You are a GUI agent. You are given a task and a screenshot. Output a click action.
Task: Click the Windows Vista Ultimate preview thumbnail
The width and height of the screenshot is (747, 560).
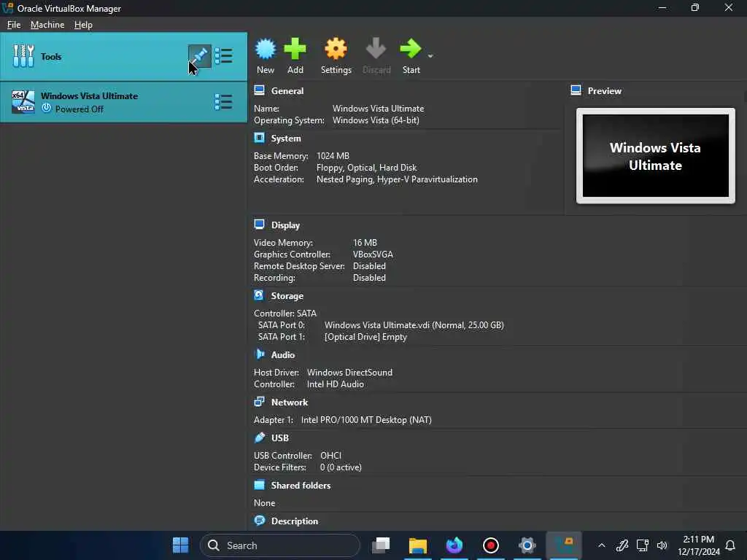click(x=656, y=156)
